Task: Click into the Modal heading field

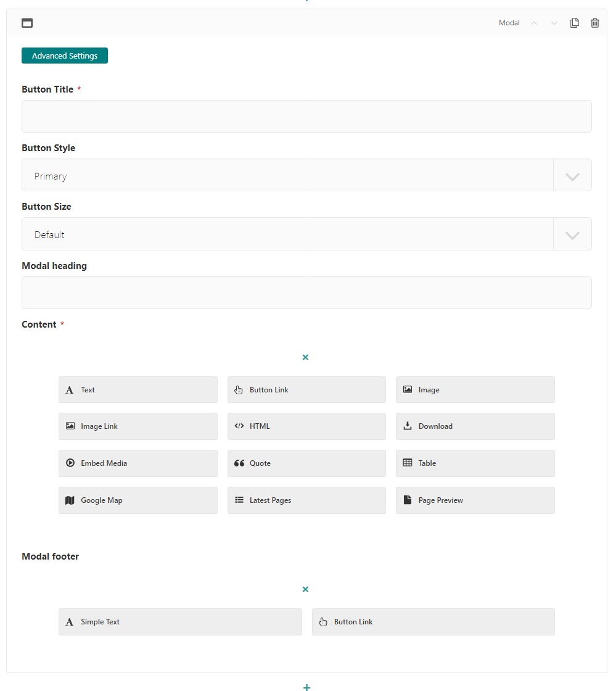Action: 306,293
